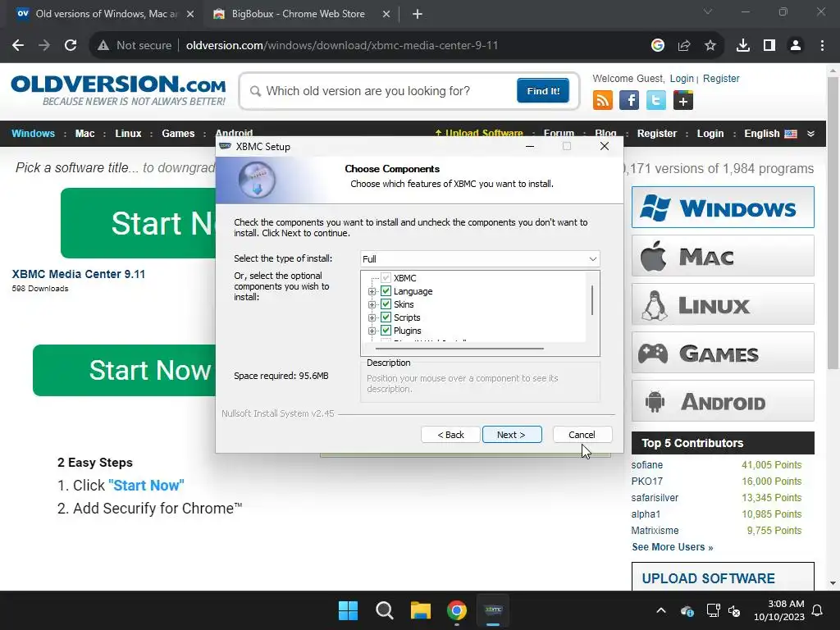Uncheck the Plugins component checkbox
Screen dimensions: 840x630
pos(386,331)
